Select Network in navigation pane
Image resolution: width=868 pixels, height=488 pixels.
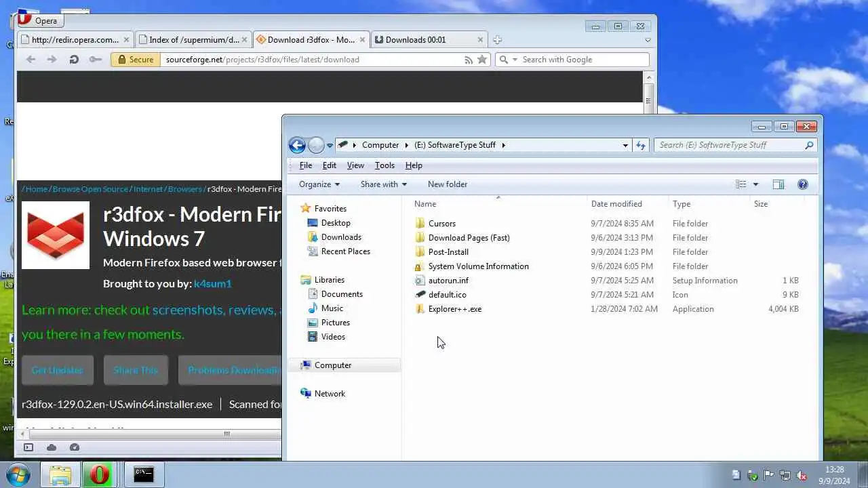pyautogui.click(x=330, y=394)
